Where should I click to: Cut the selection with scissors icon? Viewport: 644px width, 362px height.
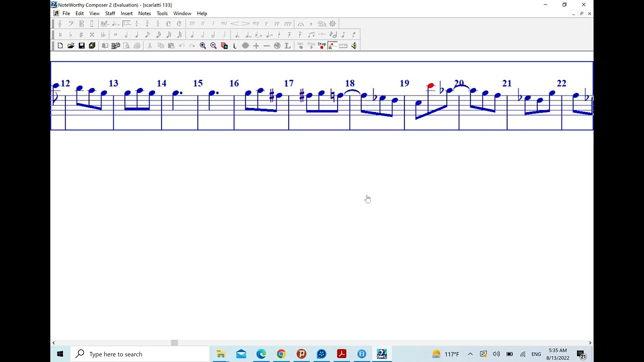point(149,46)
